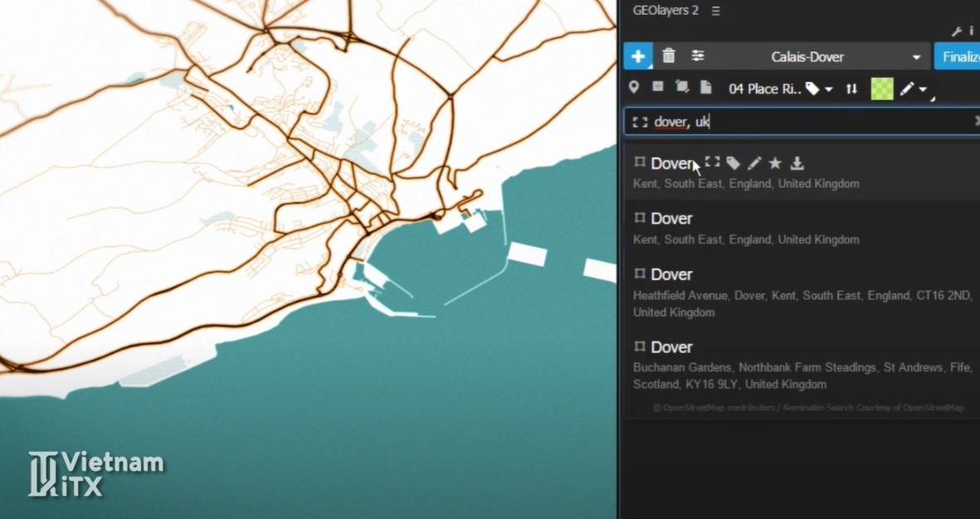The width and height of the screenshot is (980, 519).
Task: Focus the search field containing 'dover, uk'
Action: 802,122
